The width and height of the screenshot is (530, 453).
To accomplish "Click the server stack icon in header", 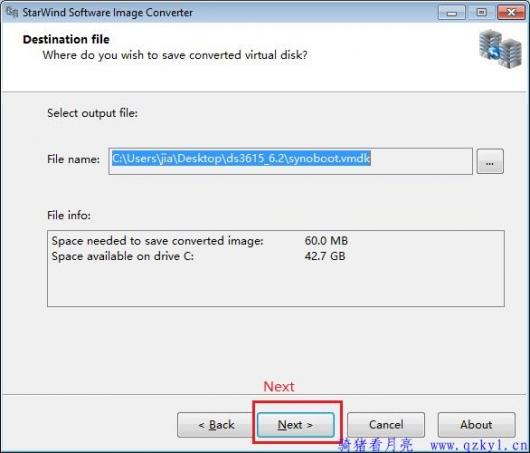I will point(500,49).
